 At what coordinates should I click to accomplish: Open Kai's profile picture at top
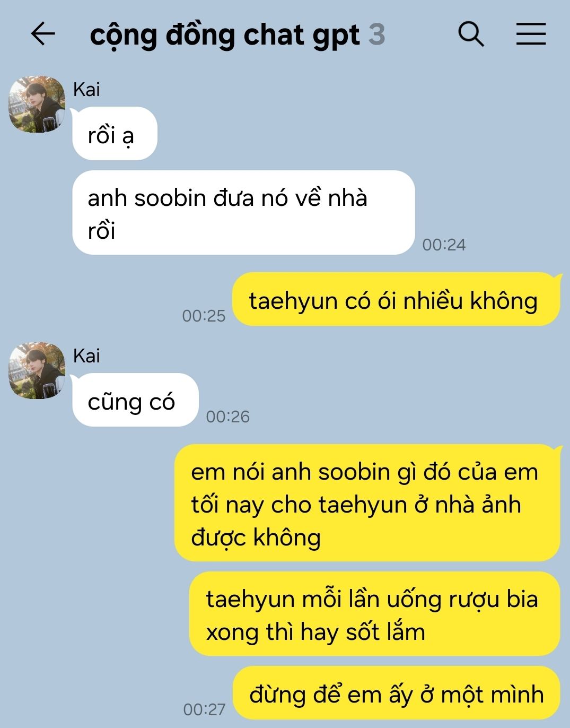click(x=37, y=104)
